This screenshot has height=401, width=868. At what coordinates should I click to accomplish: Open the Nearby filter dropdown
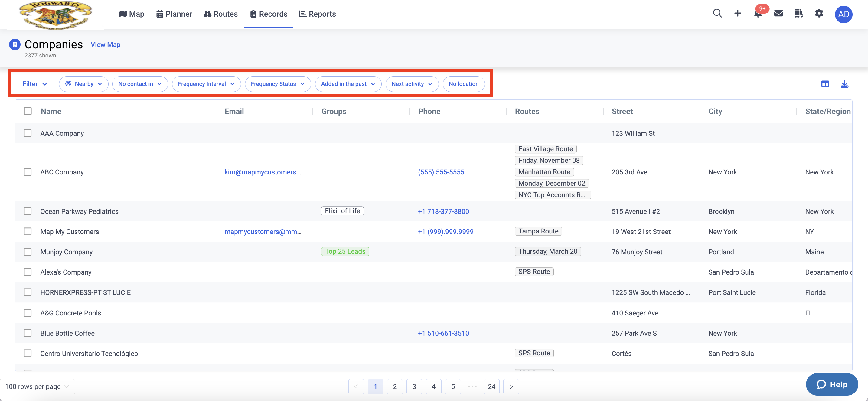(83, 84)
